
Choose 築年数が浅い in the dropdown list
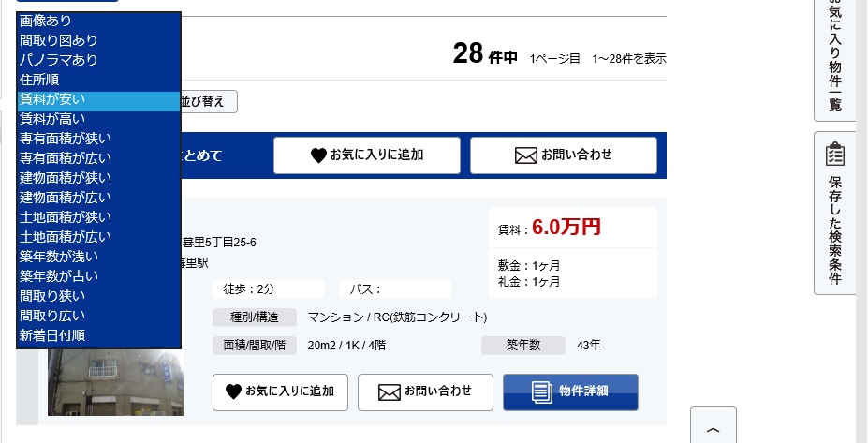coord(98,257)
